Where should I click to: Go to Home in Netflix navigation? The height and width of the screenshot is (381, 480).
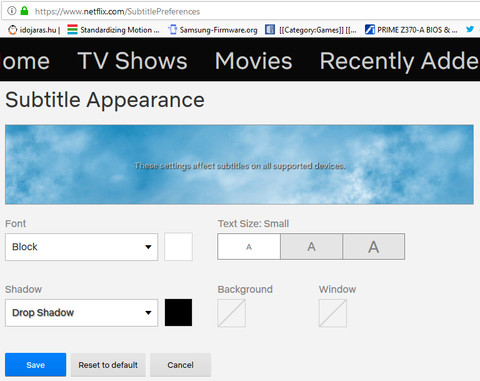[x=25, y=61]
